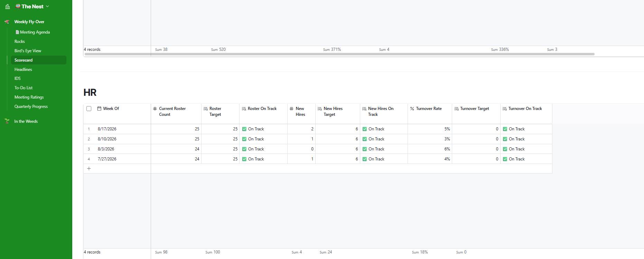The height and width of the screenshot is (259, 644).
Task: Click the lookup icon in Turnover On Track header
Action: (x=505, y=109)
